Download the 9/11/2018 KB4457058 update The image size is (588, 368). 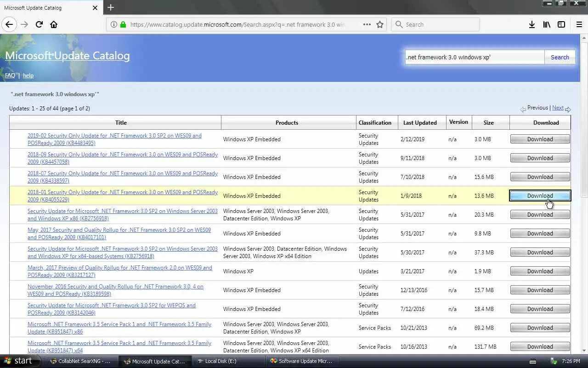[540, 158]
